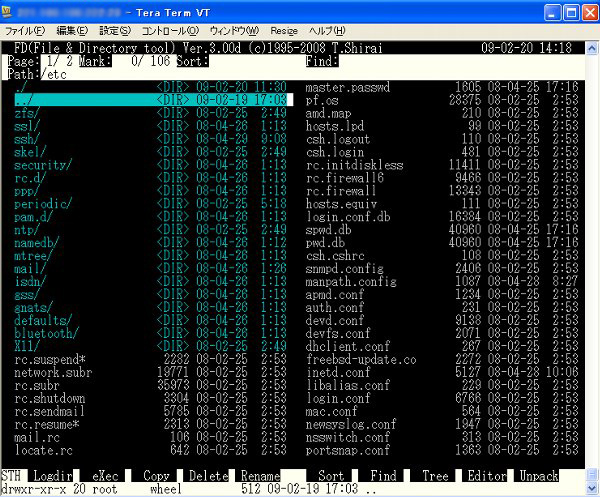Select the master.passwd file entry
The height and width of the screenshot is (497, 600).
346,88
